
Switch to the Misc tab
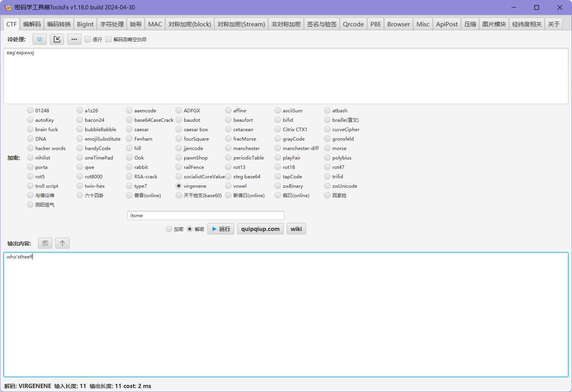423,24
